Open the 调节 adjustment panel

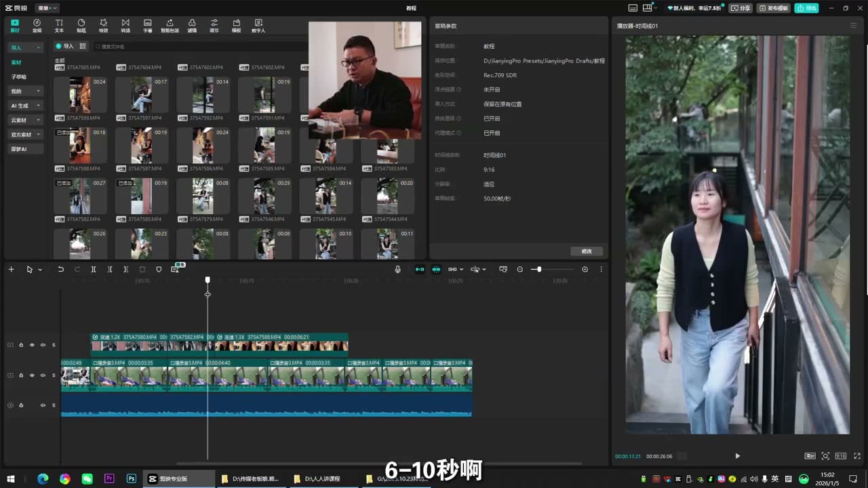pos(214,26)
